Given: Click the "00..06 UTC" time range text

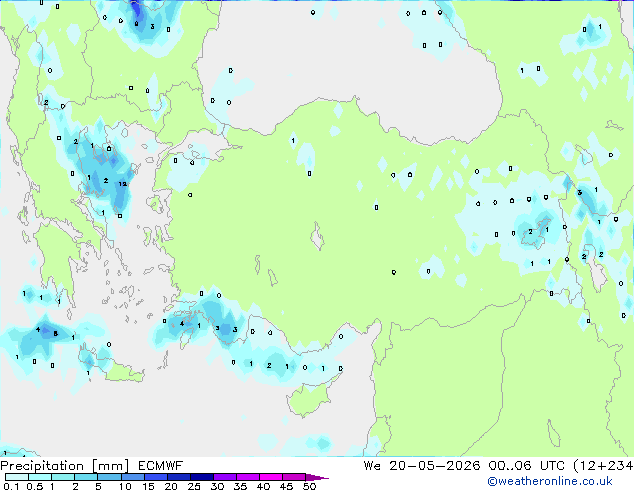Looking at the screenshot, I should (526, 466).
